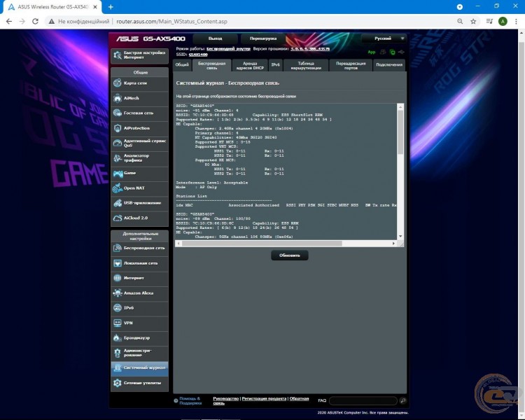525x420 pixels.
Task: Click FAQ search magnifier icon
Action: point(402,400)
